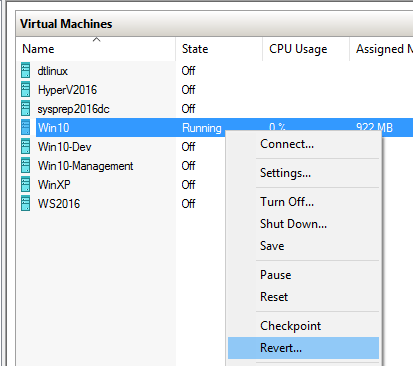
Task: Click Revert... in the context menu
Action: pyautogui.click(x=303, y=348)
